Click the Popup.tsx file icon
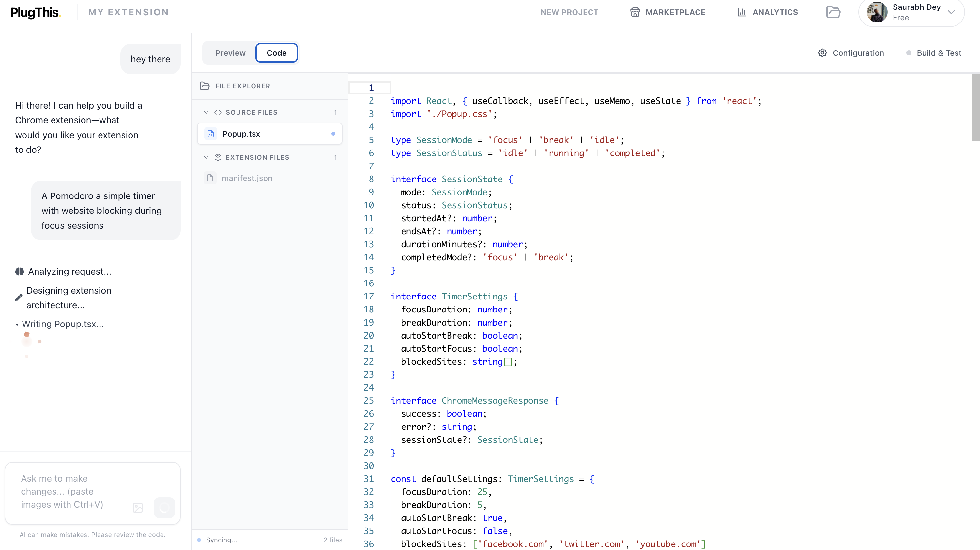The width and height of the screenshot is (980, 550). [x=211, y=133]
